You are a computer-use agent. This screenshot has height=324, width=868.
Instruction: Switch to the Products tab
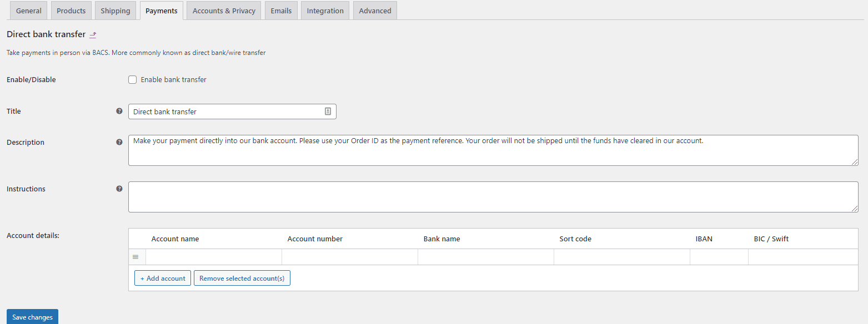[x=71, y=11]
